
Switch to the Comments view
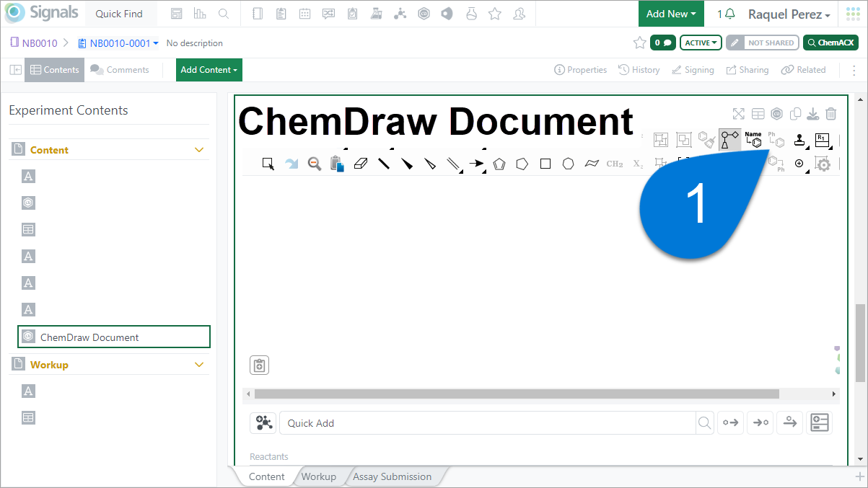pyautogui.click(x=120, y=70)
